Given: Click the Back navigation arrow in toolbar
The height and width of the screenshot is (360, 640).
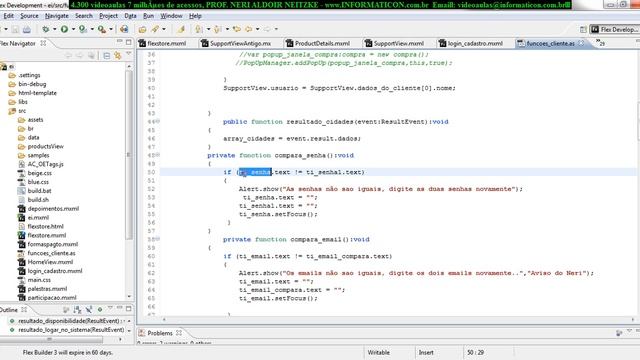Looking at the screenshot, I should [x=249, y=29].
